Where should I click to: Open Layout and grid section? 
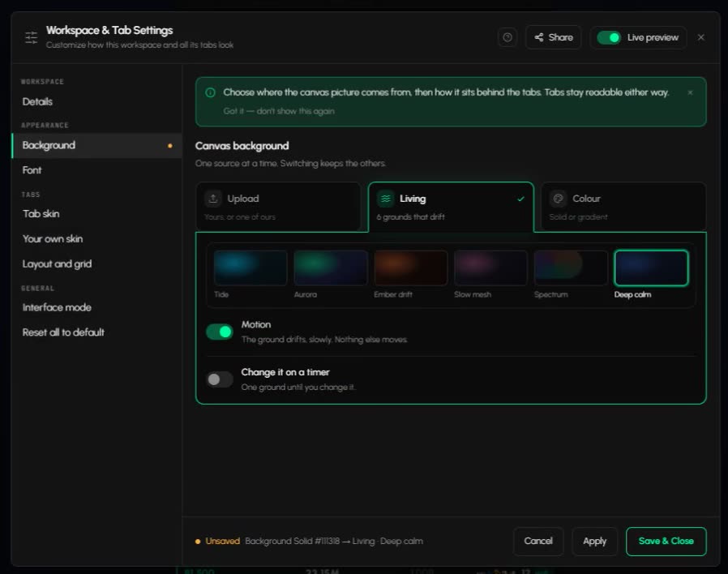click(96, 264)
